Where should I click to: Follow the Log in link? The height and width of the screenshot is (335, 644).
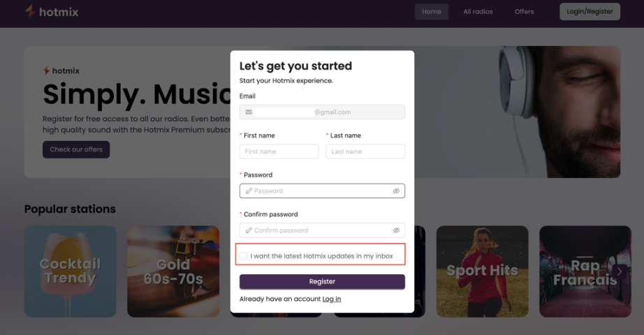(x=332, y=299)
